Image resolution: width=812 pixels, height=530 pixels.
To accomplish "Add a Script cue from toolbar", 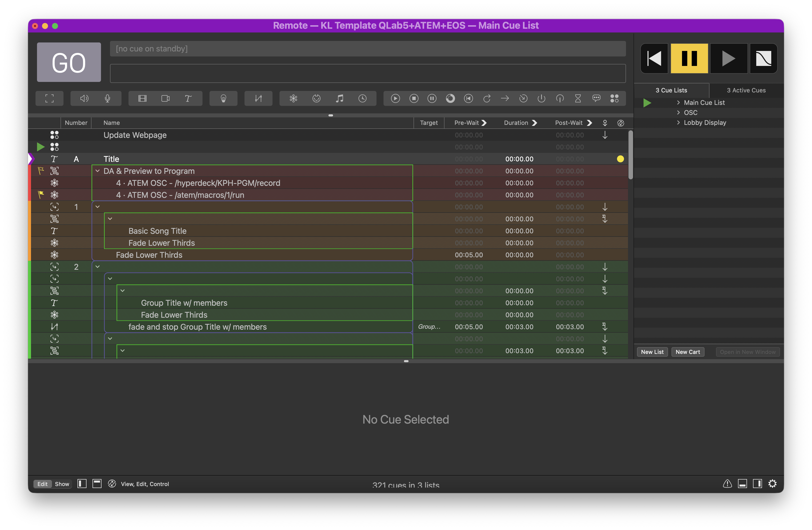I will click(x=614, y=98).
